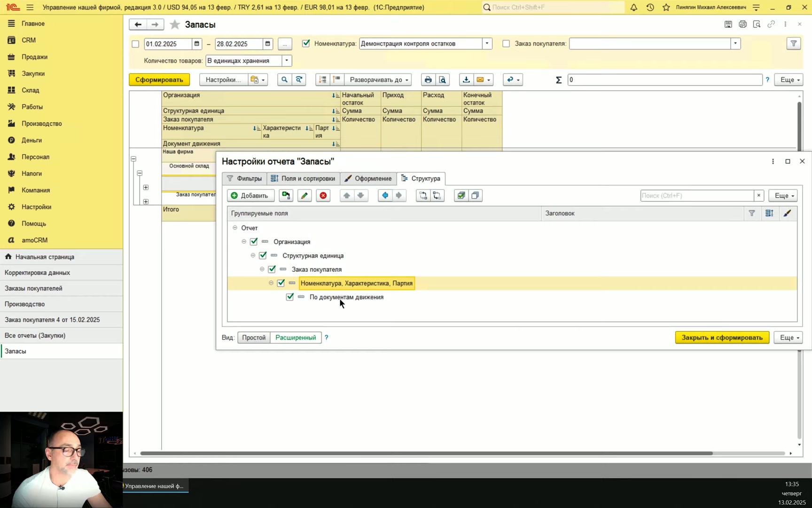The height and width of the screenshot is (508, 812).
Task: Collapse the Отчет tree node
Action: 235,228
